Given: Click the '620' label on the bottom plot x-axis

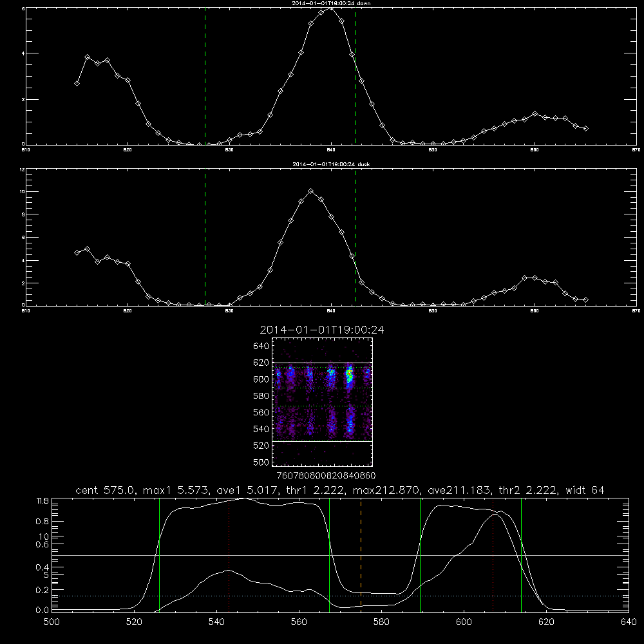Looking at the screenshot, I should (x=546, y=622).
